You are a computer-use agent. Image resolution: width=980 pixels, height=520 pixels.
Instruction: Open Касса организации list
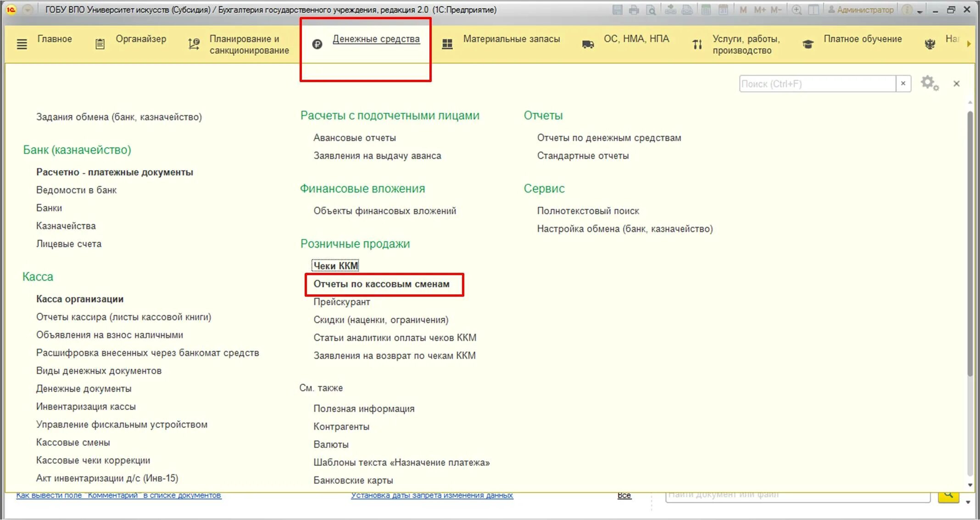(x=80, y=299)
